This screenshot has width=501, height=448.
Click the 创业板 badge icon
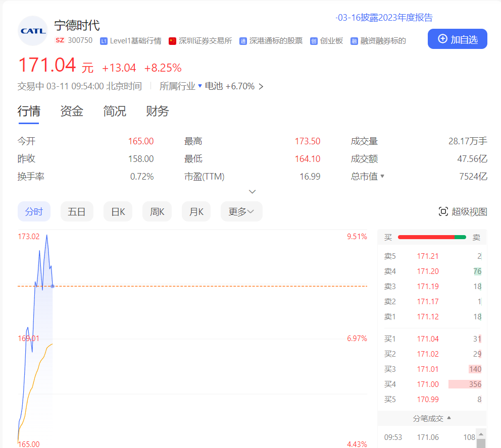tap(314, 41)
